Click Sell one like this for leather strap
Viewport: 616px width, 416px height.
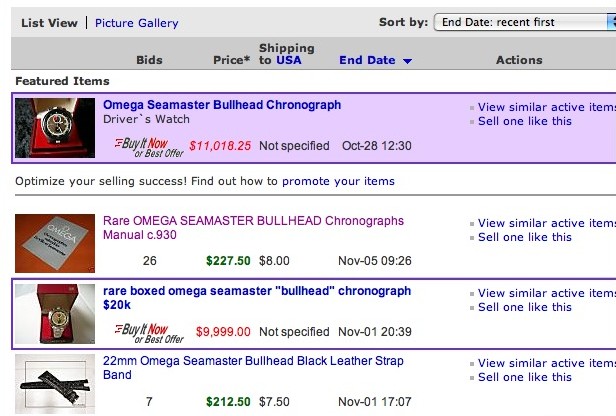[525, 377]
